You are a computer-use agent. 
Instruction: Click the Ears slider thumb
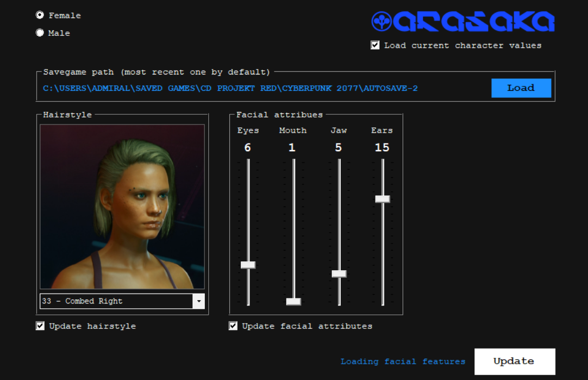click(x=383, y=199)
